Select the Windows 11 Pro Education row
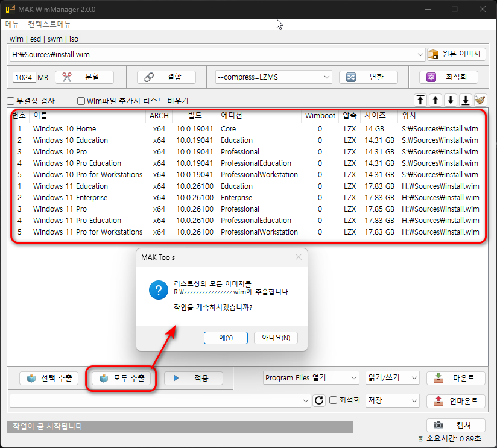Screen dimensions: 497x448 pos(248,220)
